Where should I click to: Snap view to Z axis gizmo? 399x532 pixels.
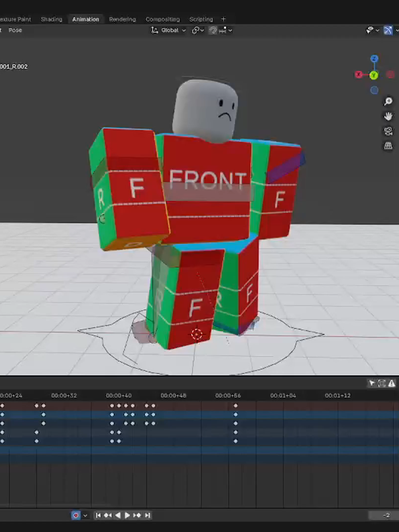click(x=374, y=59)
